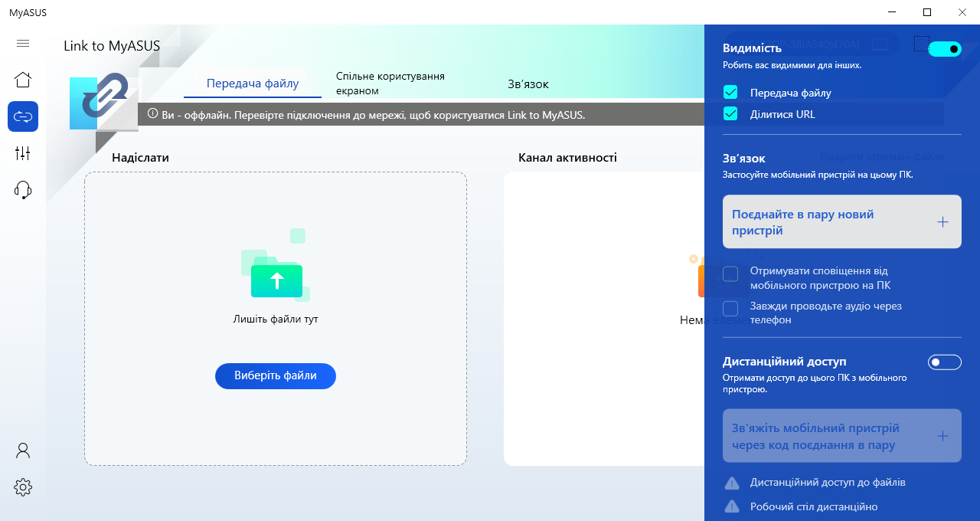Click the plus icon on Зв'яжіть мобільний пристрій
980x521 pixels.
click(942, 436)
